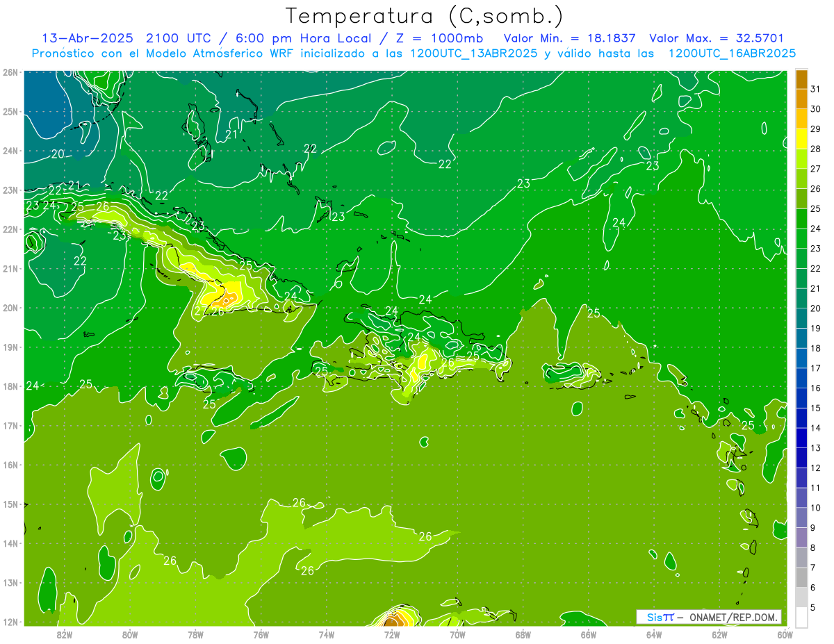834x644 pixels.
Task: Click the "13N" latitude axis label
Action: [x=10, y=582]
